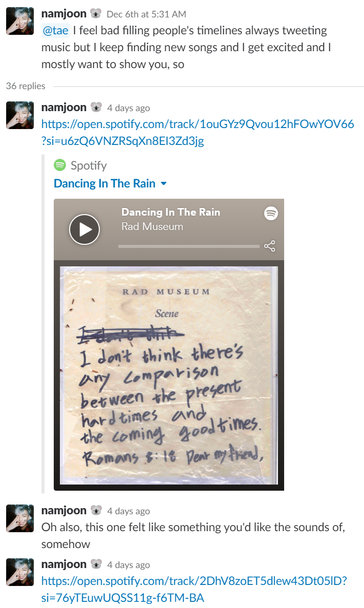Image resolution: width=364 pixels, height=608 pixels.
Task: Click the green Spotify icon beside attachment name
Action: (60, 165)
